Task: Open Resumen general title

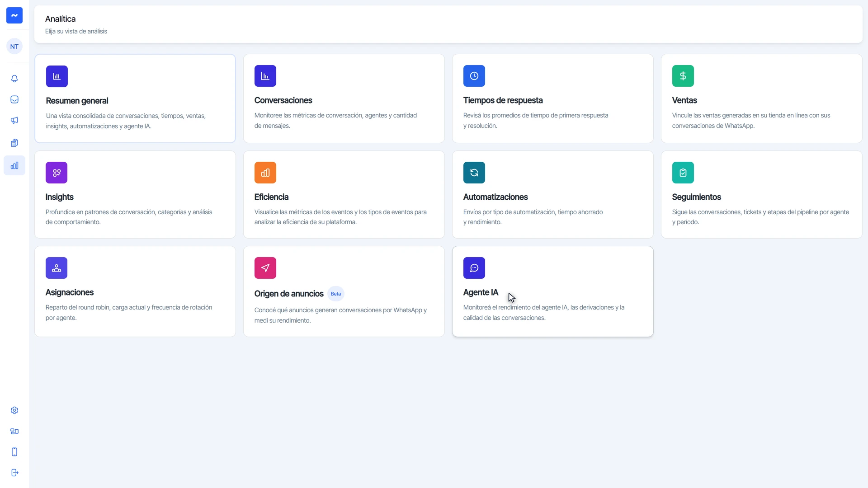Action: pyautogui.click(x=77, y=101)
